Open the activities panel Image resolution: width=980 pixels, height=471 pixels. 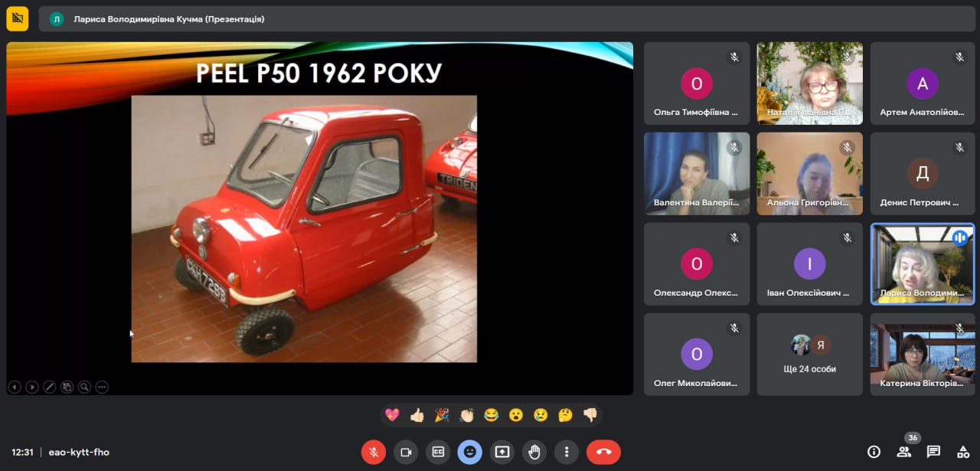(x=963, y=452)
